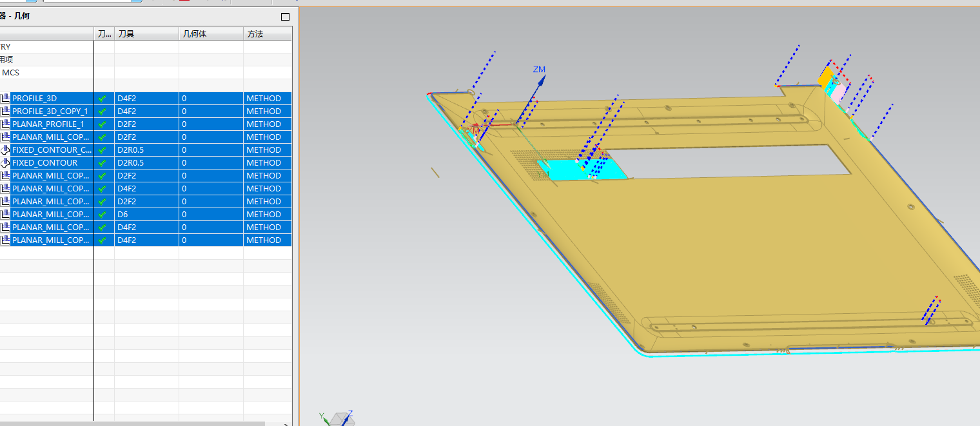
Task: Select the FIXED_CONTOUR_C... operation
Action: (52, 150)
